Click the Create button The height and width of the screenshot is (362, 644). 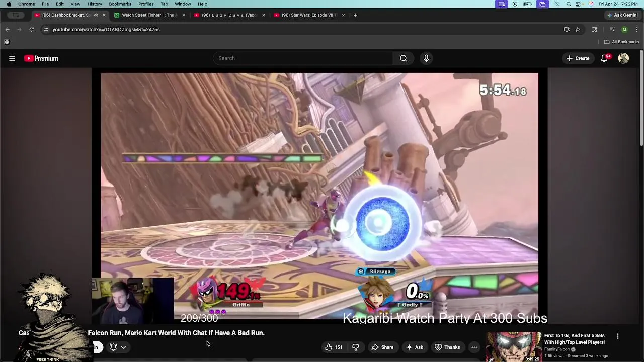pos(578,58)
